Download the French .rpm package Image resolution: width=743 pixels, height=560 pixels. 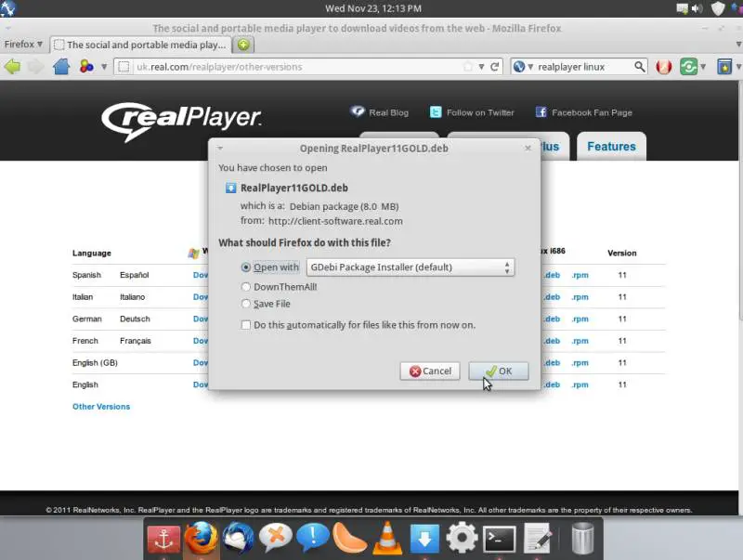pyautogui.click(x=580, y=341)
